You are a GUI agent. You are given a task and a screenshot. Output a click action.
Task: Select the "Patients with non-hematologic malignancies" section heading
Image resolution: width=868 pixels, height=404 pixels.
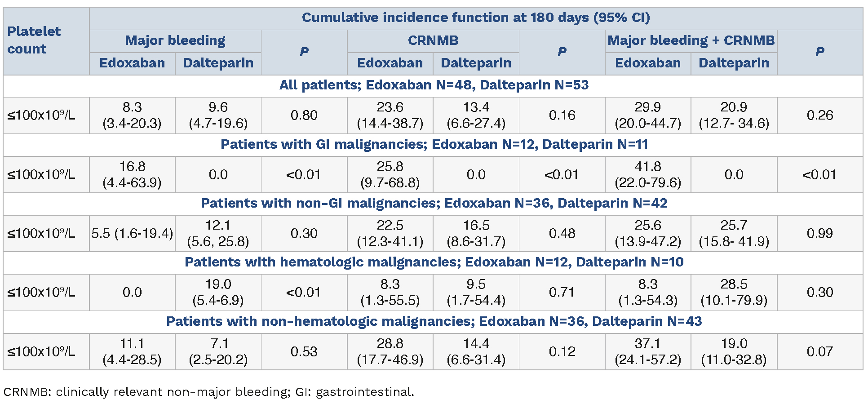tap(434, 322)
